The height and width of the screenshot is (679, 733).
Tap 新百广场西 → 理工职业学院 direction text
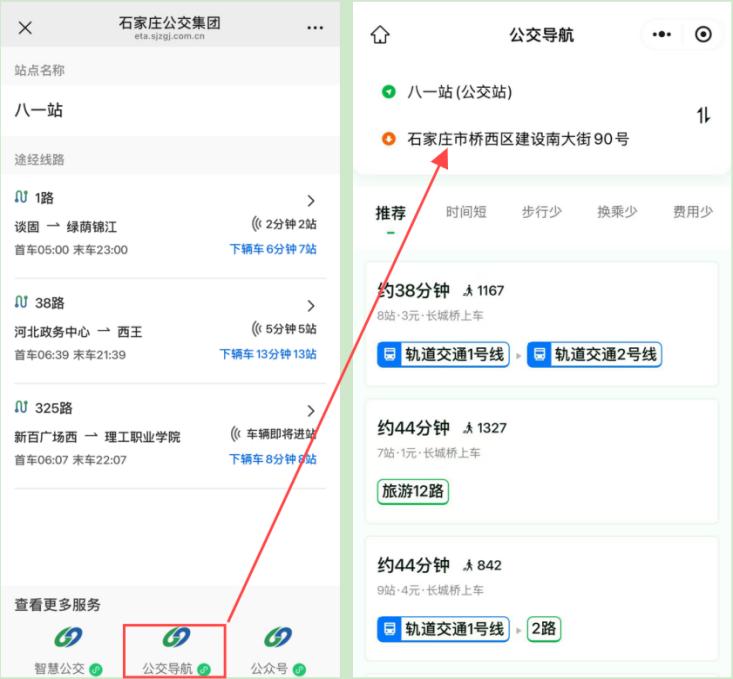click(x=97, y=437)
